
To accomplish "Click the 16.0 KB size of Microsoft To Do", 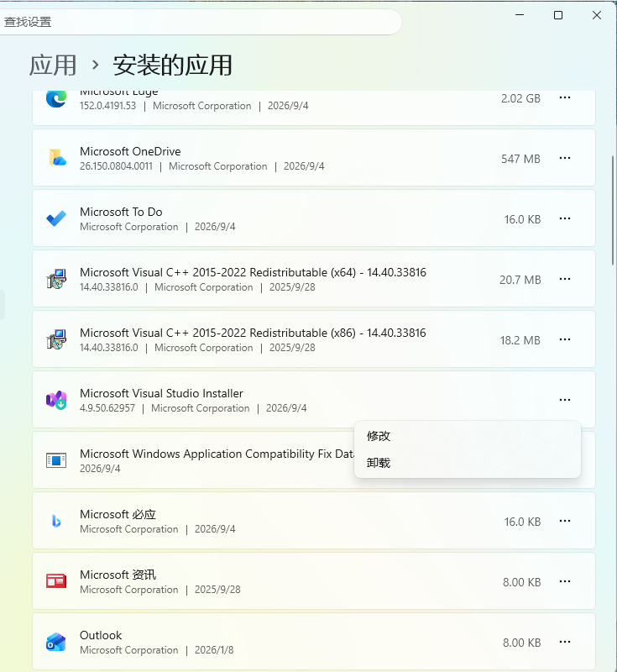I will pyautogui.click(x=522, y=219).
